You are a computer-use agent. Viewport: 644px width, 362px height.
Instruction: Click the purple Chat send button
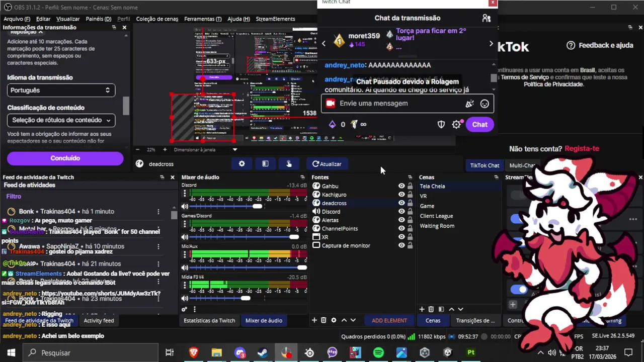point(479,124)
